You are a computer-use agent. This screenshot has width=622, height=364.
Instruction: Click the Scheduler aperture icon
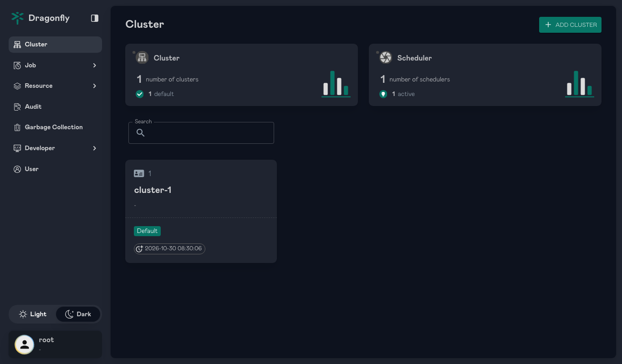click(386, 57)
